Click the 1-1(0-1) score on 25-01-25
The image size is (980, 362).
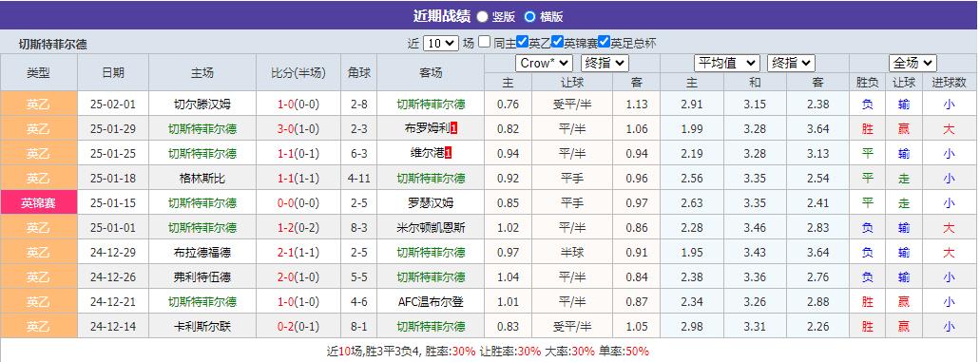(x=298, y=154)
